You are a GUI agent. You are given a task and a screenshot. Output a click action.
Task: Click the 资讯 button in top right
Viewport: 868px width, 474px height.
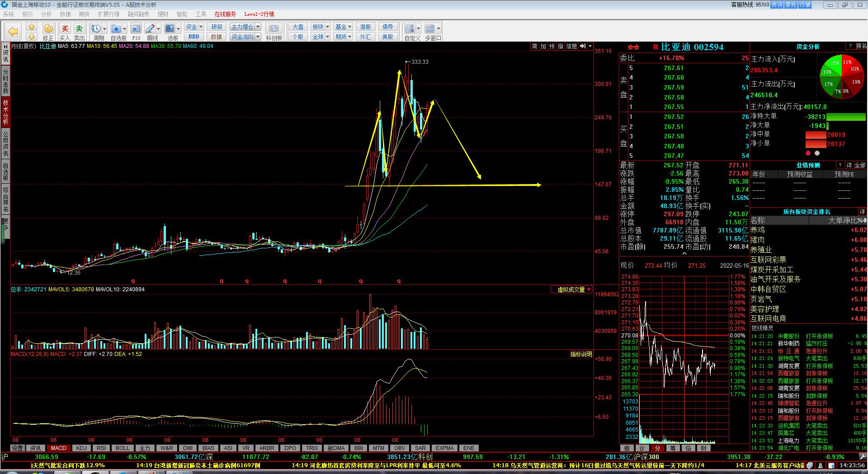[777, 5]
